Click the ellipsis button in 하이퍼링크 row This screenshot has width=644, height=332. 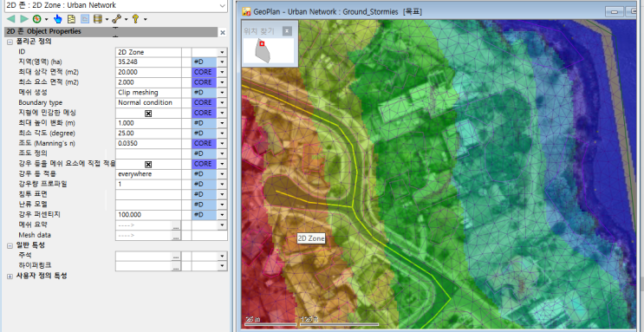pos(176,266)
